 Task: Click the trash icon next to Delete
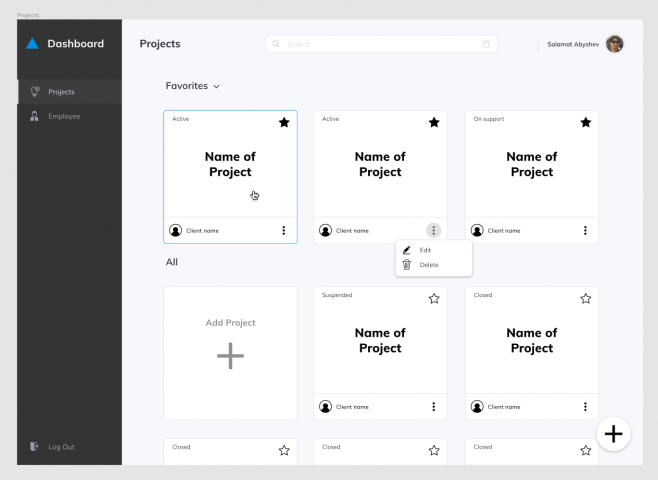click(406, 265)
